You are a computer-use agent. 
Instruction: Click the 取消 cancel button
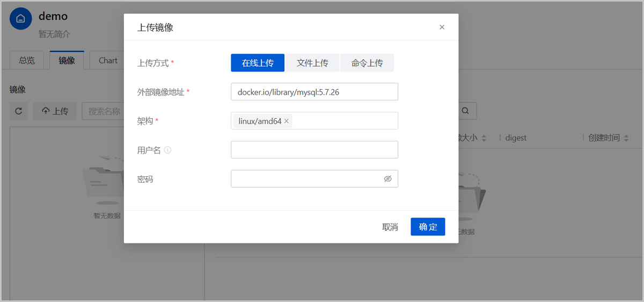click(390, 227)
